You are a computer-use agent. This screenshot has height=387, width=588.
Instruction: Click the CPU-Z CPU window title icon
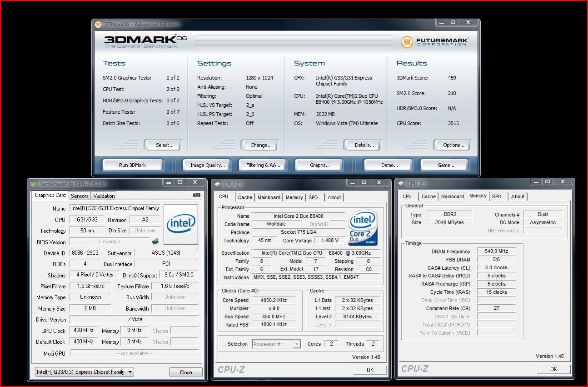pos(218,184)
